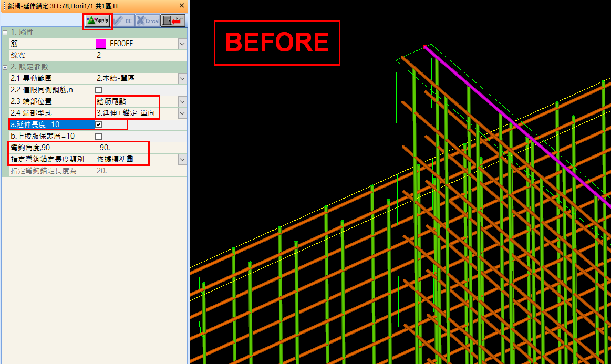Click the Cancel button
This screenshot has height=364, width=611.
point(148,20)
